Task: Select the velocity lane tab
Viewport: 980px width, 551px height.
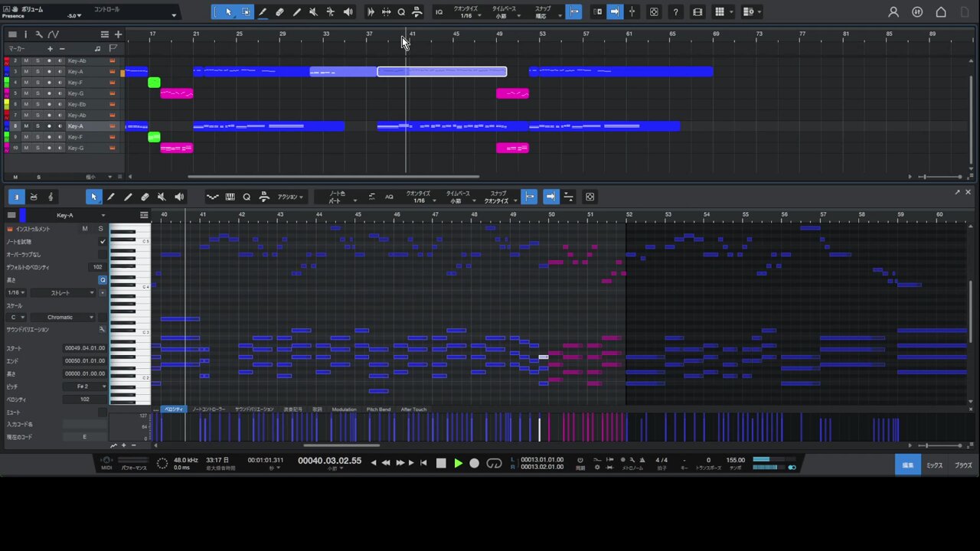Action: pyautogui.click(x=174, y=409)
